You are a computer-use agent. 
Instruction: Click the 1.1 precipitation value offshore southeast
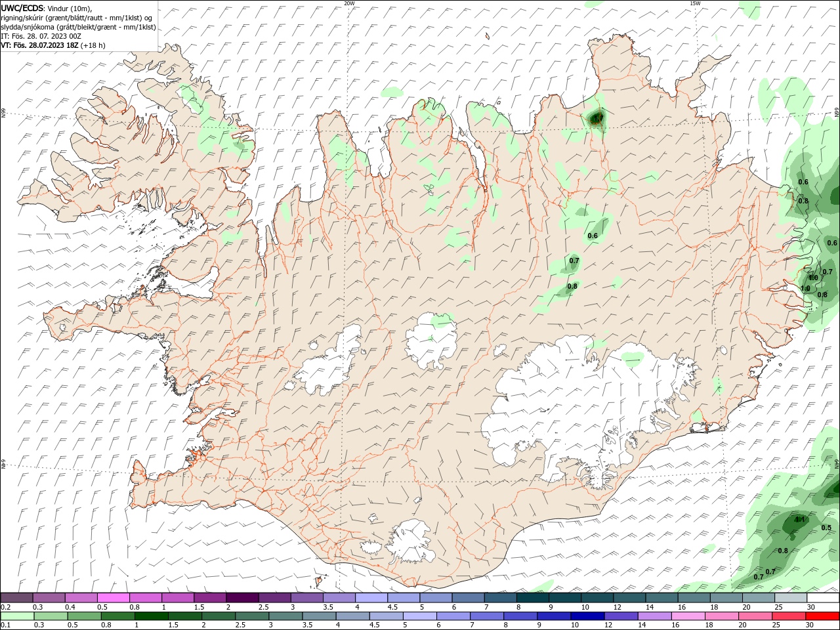click(799, 520)
